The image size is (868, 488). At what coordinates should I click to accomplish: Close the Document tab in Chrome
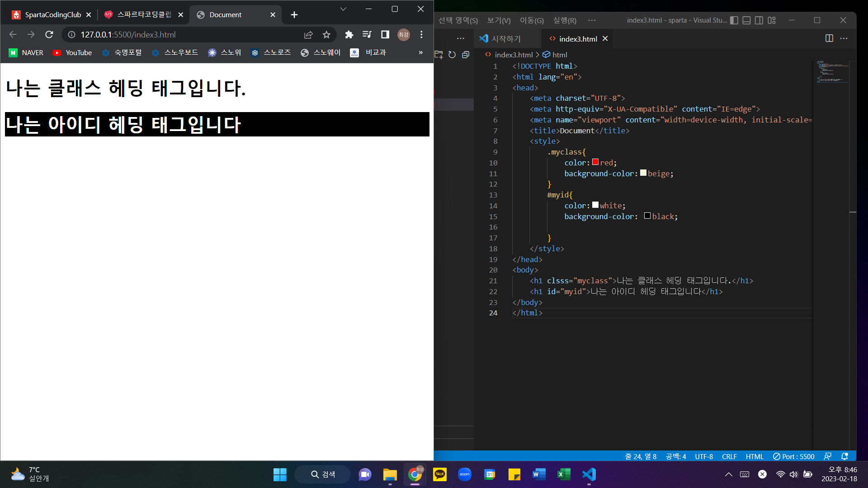273,15
